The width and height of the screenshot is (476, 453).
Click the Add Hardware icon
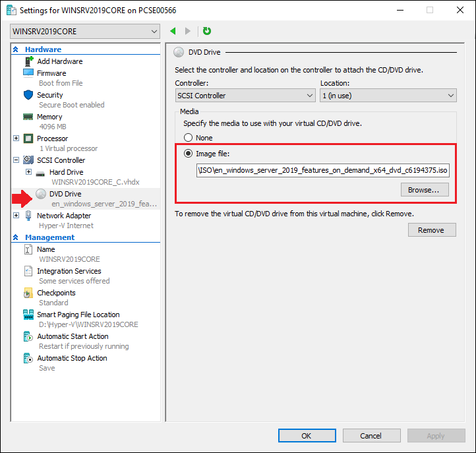click(x=28, y=61)
